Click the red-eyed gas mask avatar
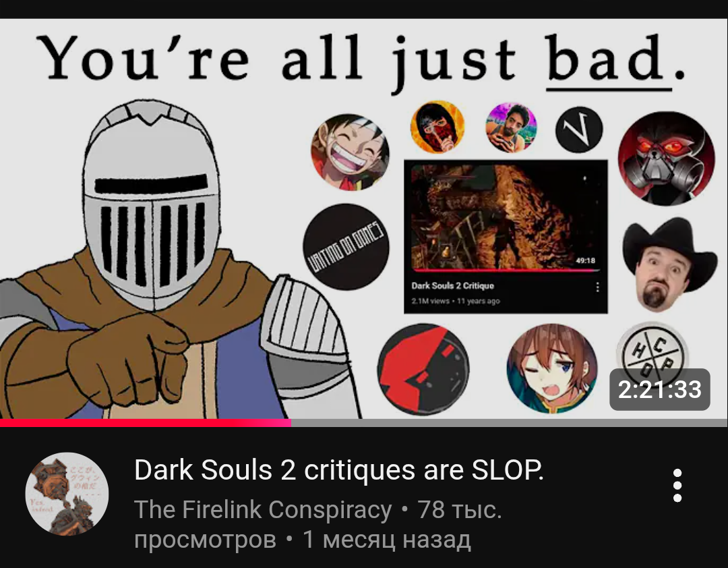 (666, 158)
